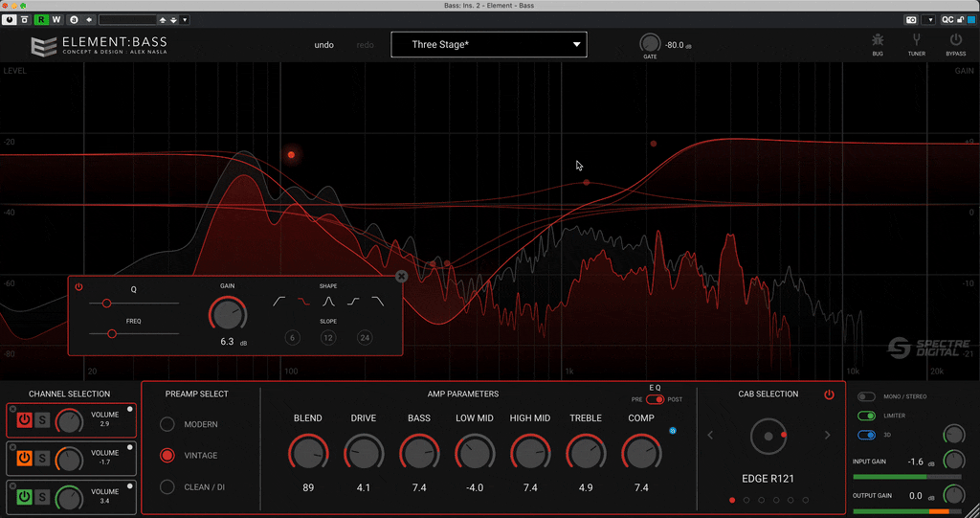Remove green channel with small x icon
Image resolution: width=980 pixels, height=518 pixels.
click(x=12, y=485)
